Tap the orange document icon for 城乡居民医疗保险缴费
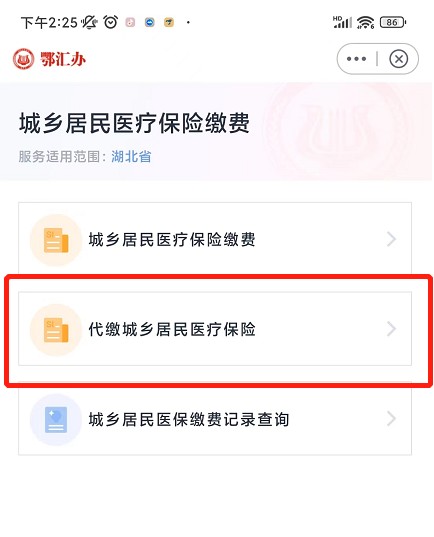The height and width of the screenshot is (537, 434). click(x=56, y=240)
